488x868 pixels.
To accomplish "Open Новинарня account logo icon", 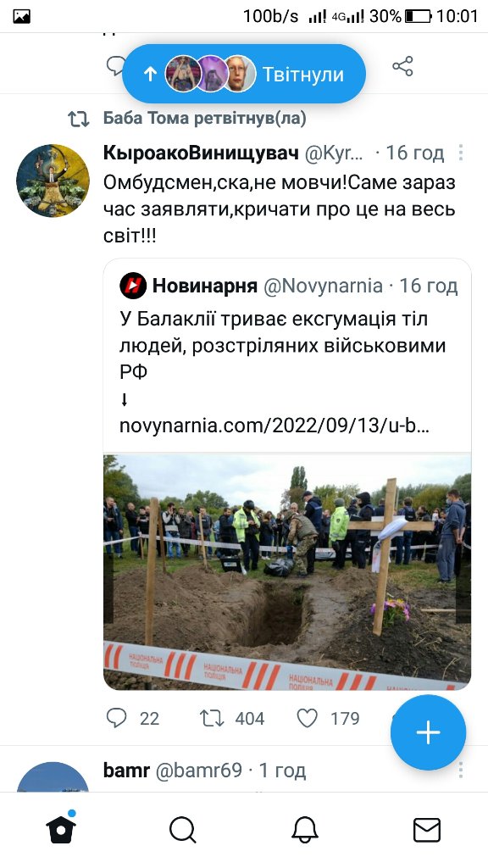I will click(x=133, y=286).
